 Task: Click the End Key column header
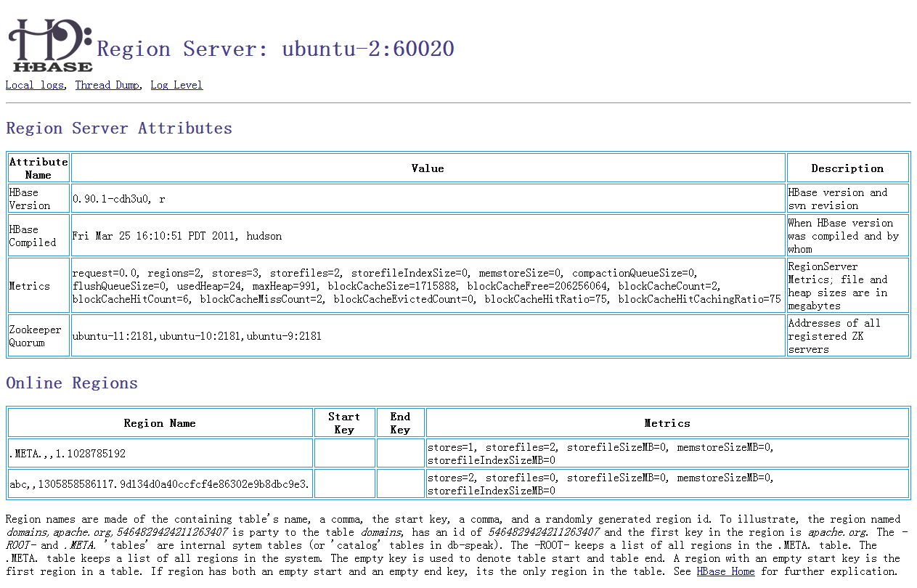(x=400, y=422)
